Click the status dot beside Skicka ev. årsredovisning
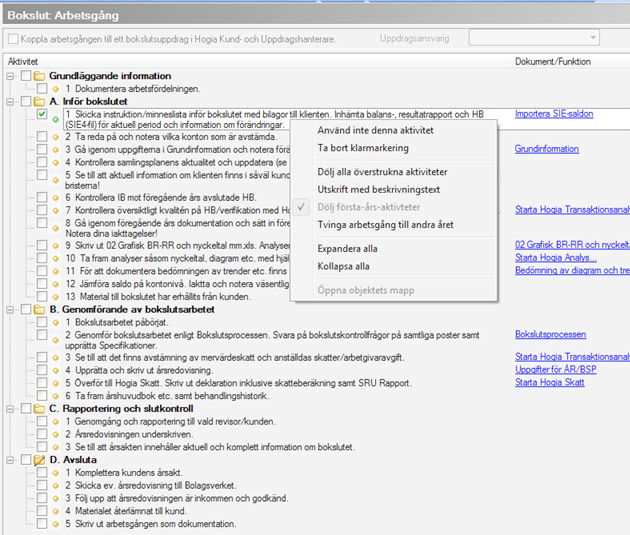The height and width of the screenshot is (535, 630). pyautogui.click(x=55, y=486)
